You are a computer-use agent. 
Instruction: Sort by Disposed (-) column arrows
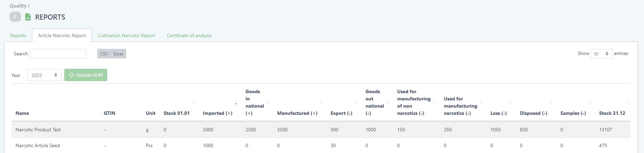click(x=551, y=102)
